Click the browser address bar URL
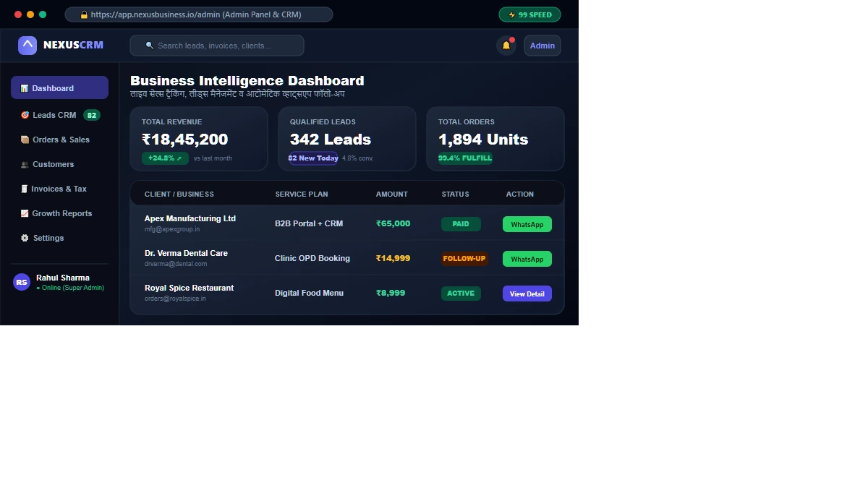Viewport: 868px width, 488px height. click(x=199, y=14)
